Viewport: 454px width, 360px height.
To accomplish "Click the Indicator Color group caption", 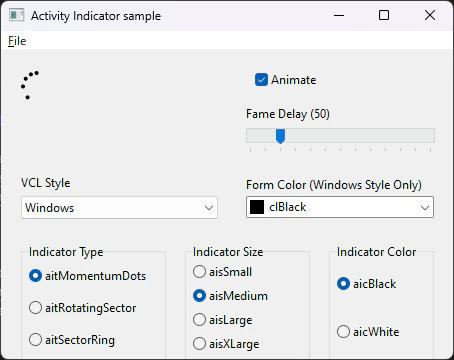I will (377, 252).
